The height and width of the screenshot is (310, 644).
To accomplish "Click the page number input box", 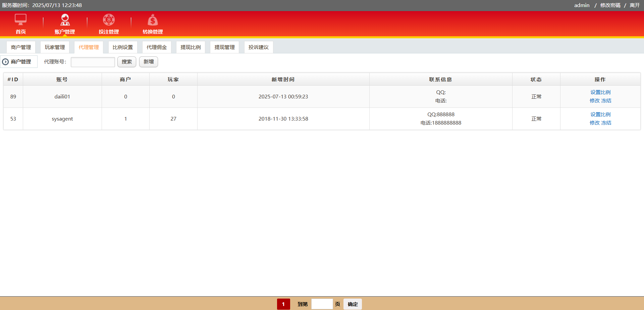I will click(x=322, y=304).
